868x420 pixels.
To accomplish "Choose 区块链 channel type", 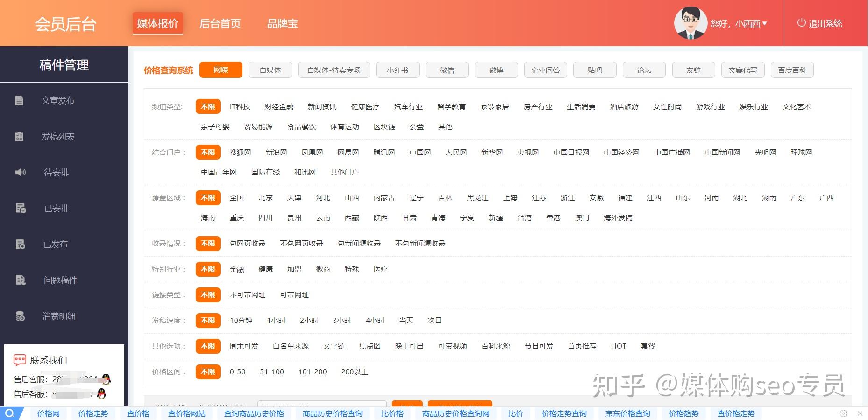I will (x=384, y=126).
